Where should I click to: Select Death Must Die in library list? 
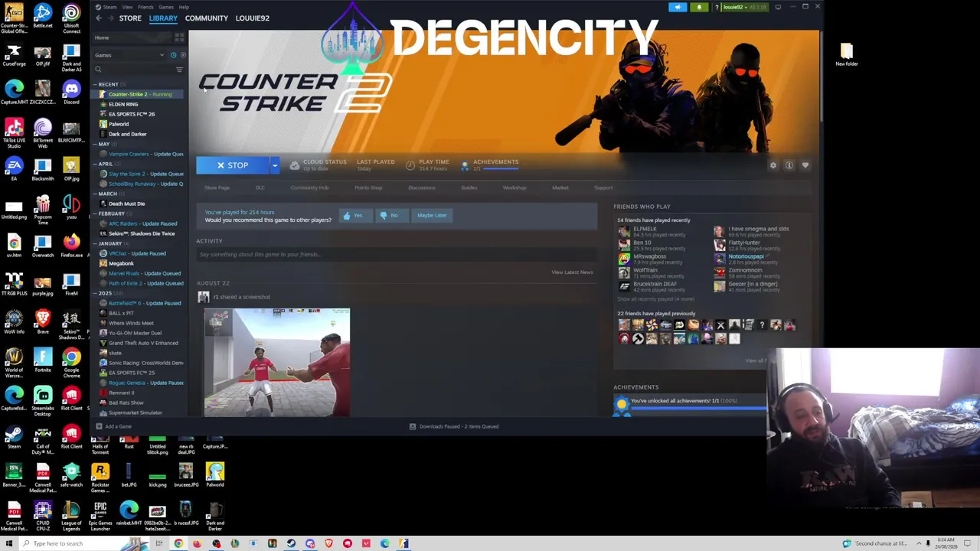click(126, 204)
